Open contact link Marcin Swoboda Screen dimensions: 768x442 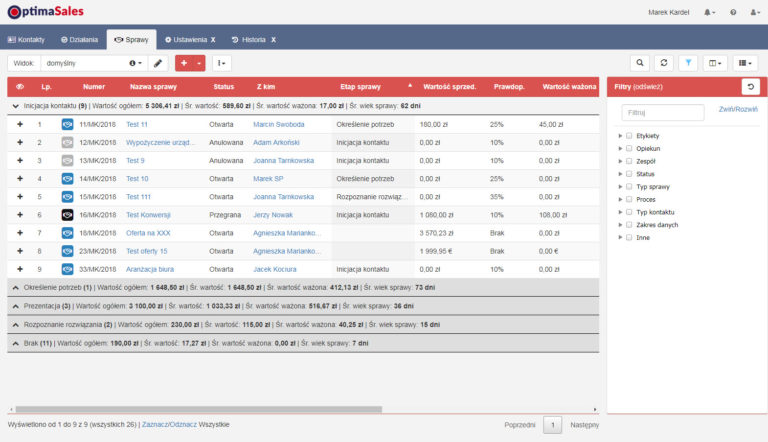pyautogui.click(x=279, y=124)
